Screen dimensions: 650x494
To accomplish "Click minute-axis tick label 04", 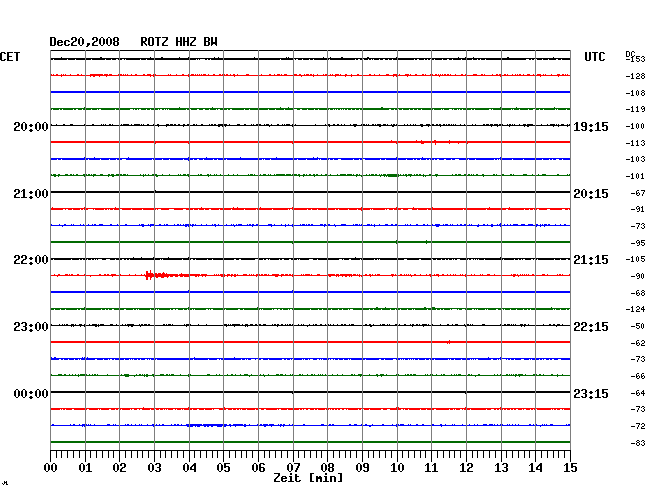I will (189, 468).
